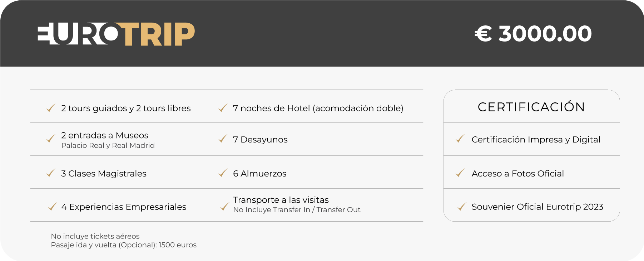The width and height of the screenshot is (644, 261).
Task: Click the "Palacio Real y Real Madrid" subtitle
Action: 108,146
